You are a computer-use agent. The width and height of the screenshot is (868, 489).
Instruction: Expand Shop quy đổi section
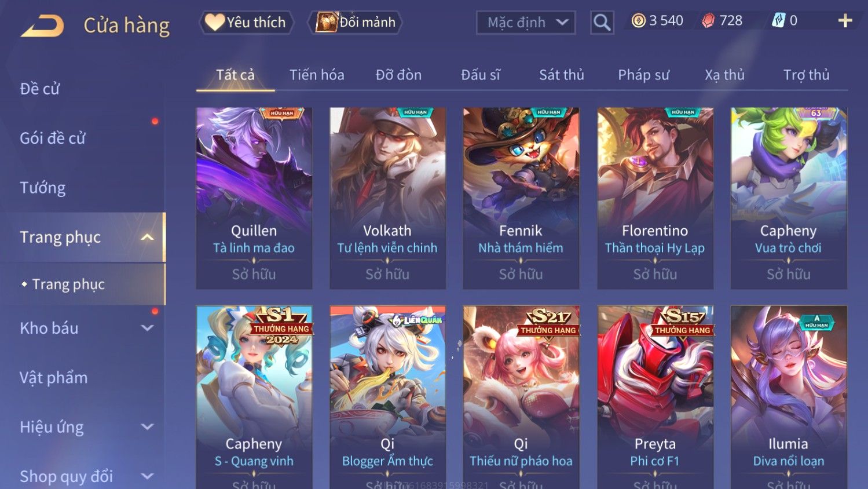148,476
